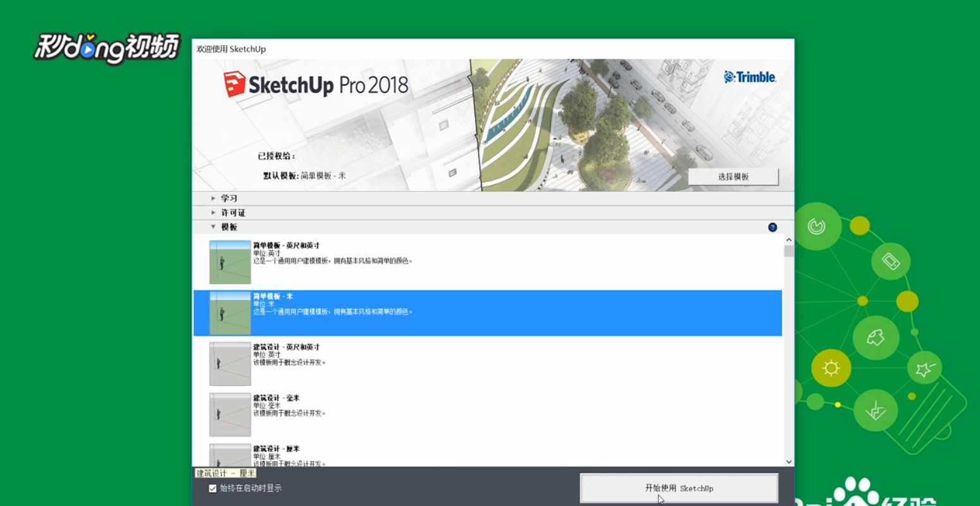
Task: Click 开始使用 SketchUp button
Action: (x=679, y=488)
